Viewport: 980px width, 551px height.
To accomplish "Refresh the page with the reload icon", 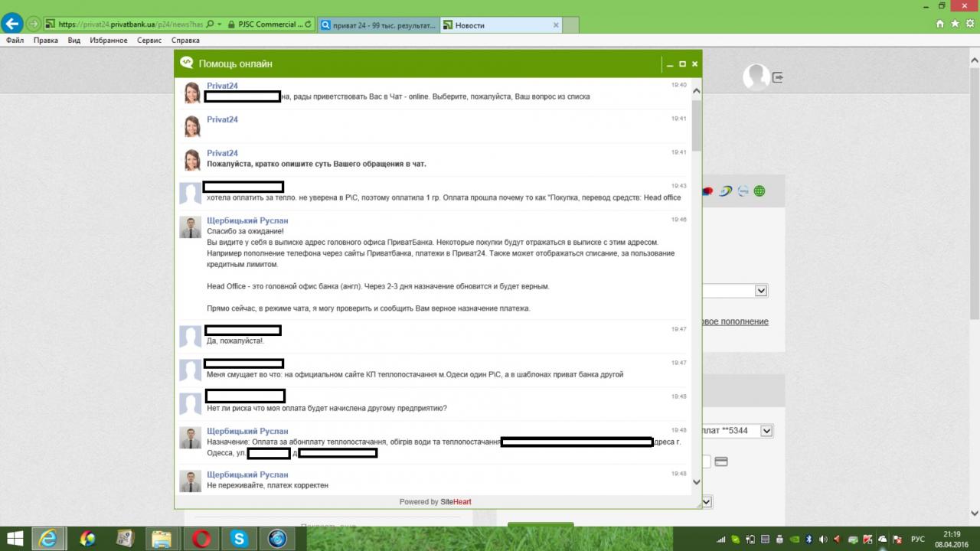I will (308, 24).
